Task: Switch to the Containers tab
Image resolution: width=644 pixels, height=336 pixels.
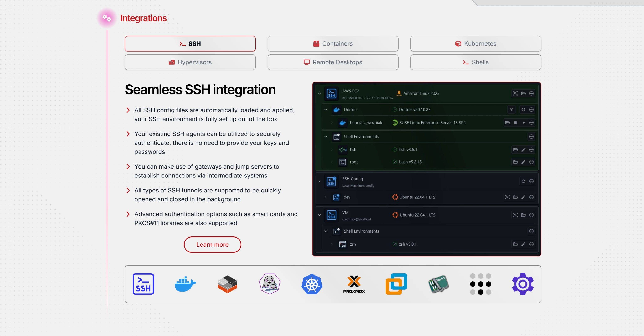Action: 333,44
